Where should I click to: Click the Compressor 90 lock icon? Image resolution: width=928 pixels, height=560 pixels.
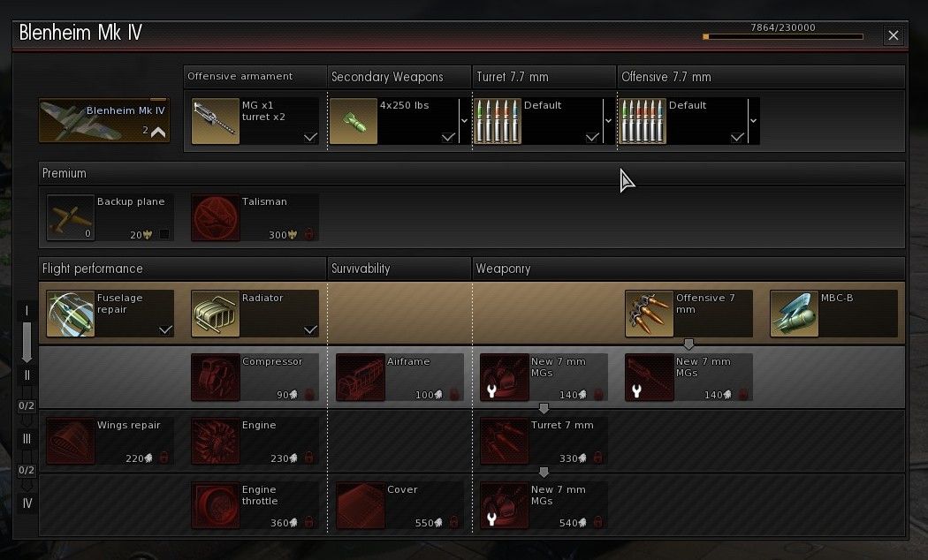[x=309, y=394]
